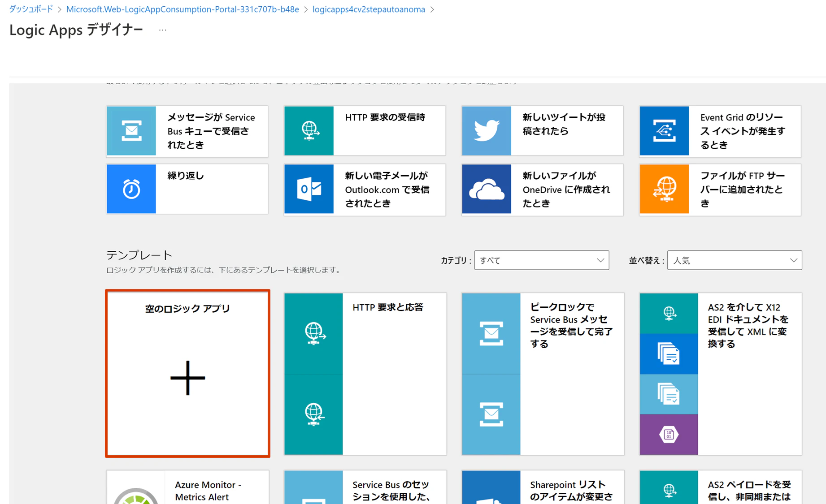The width and height of the screenshot is (826, 504).
Task: Click 空のロジック アプリ title text
Action: coord(188,309)
